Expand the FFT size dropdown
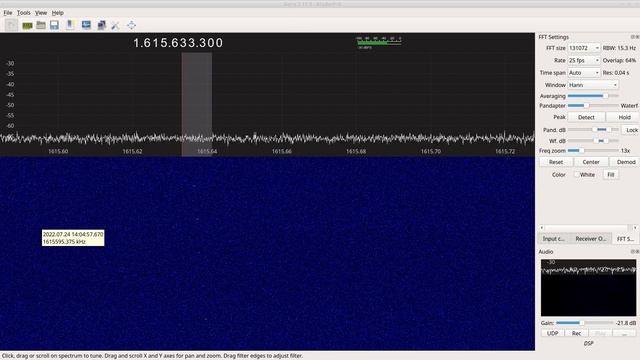The image size is (640, 360). [x=584, y=48]
